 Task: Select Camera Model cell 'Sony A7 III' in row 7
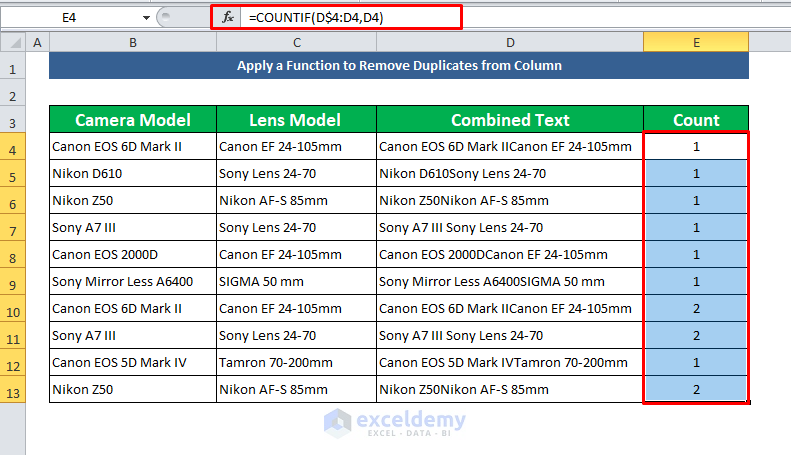click(133, 228)
